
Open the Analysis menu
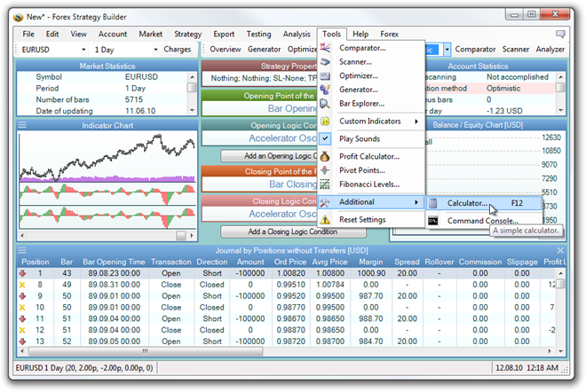click(x=297, y=34)
